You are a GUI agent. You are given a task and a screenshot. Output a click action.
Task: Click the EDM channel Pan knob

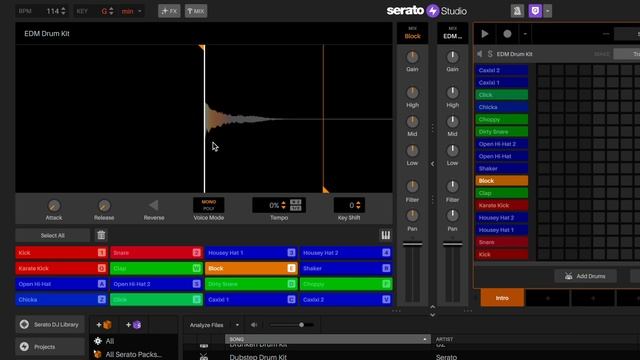[x=452, y=216]
